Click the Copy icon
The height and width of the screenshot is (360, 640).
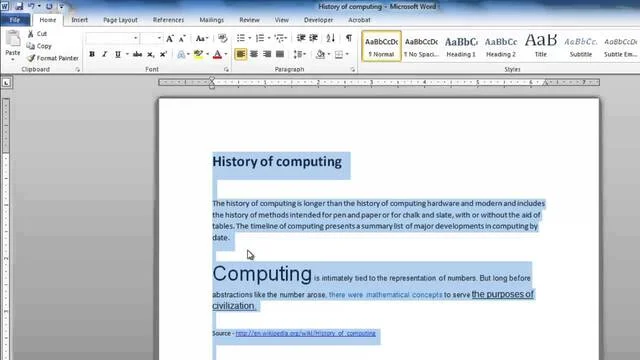(31, 46)
